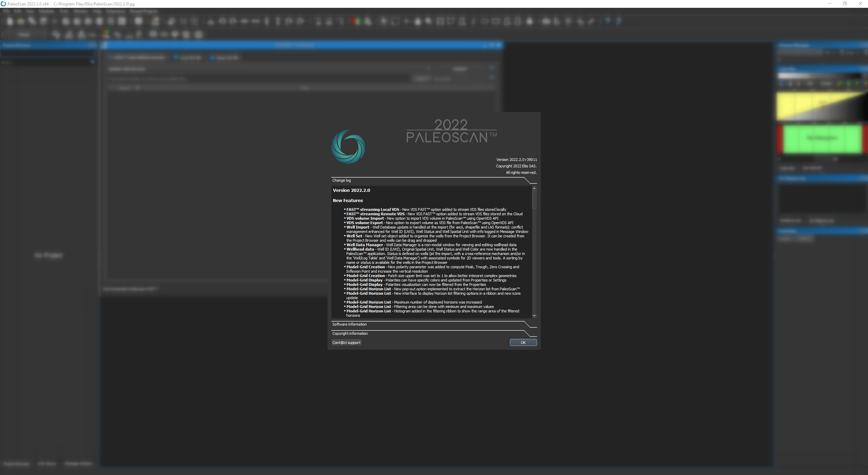Click the change log scrollbar thumb
This screenshot has height=475, width=868.
tap(534, 200)
